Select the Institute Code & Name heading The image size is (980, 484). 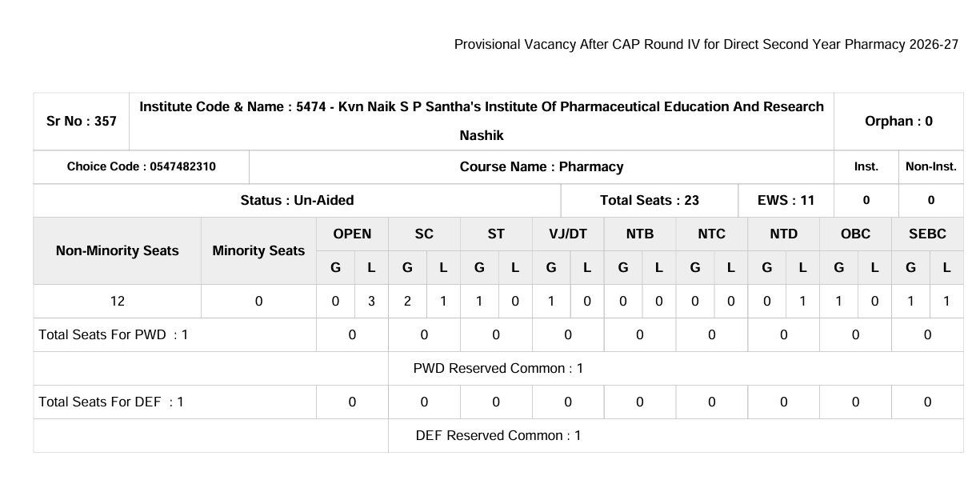click(482, 122)
